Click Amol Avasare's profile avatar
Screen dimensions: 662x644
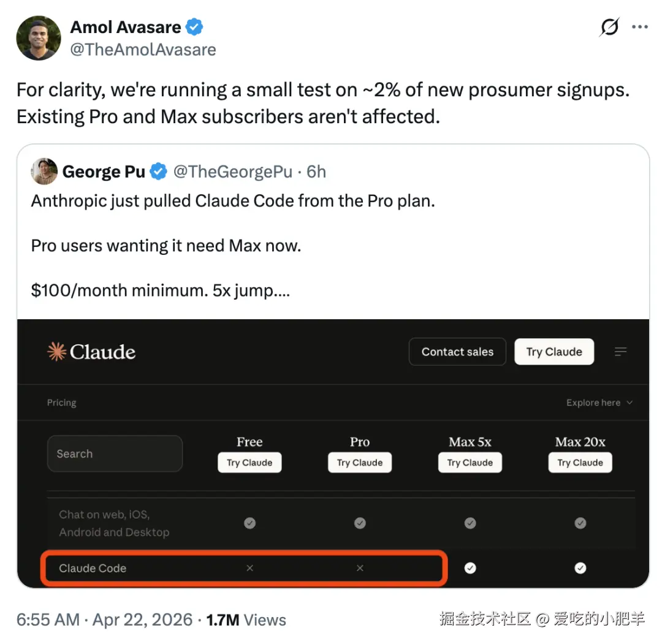pos(39,38)
